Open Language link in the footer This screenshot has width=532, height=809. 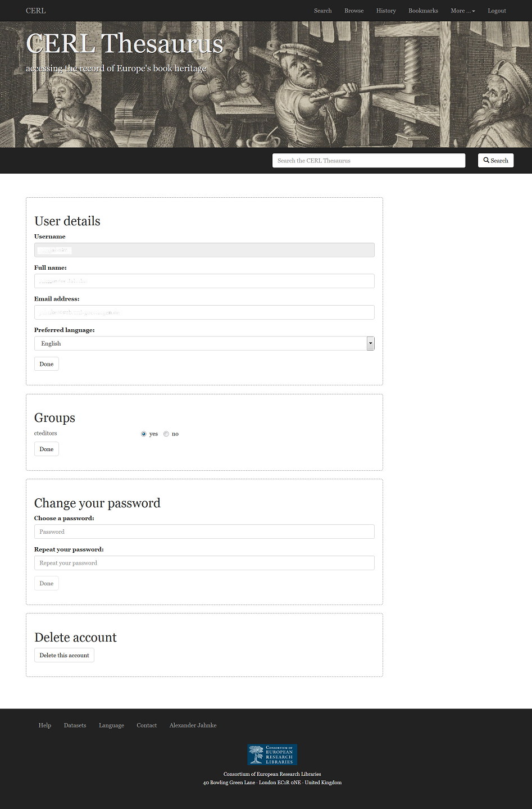pos(111,725)
